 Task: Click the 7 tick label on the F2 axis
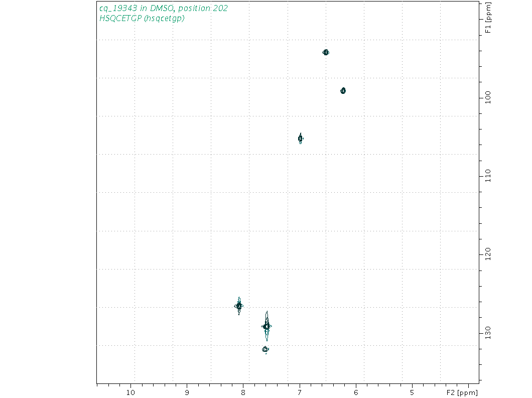(x=300, y=392)
